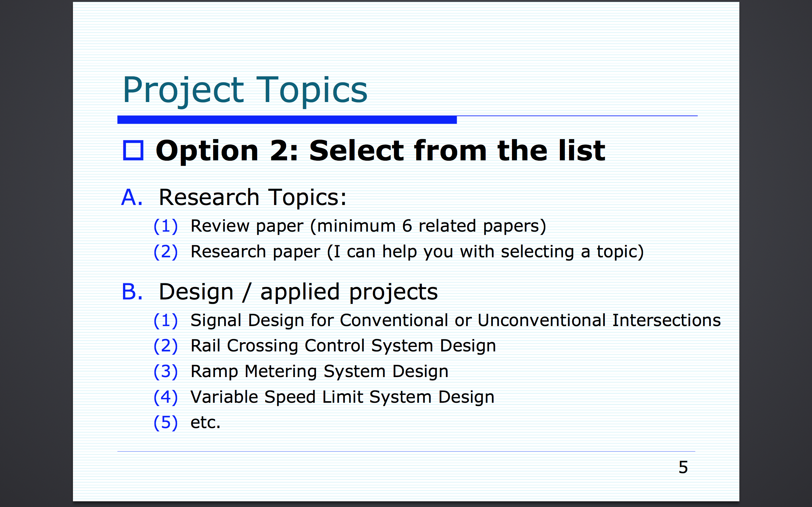Click the slide page number 5
Viewport: 812px width, 507px height.
pos(683,467)
